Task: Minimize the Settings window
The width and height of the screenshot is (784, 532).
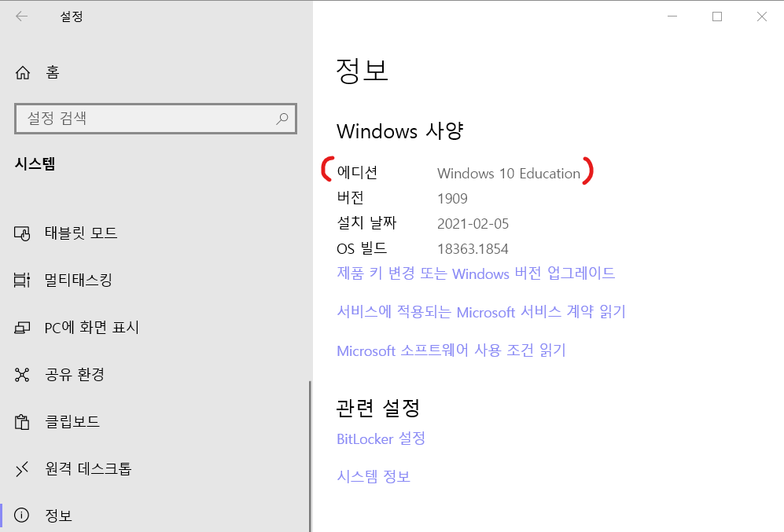Action: pyautogui.click(x=672, y=17)
